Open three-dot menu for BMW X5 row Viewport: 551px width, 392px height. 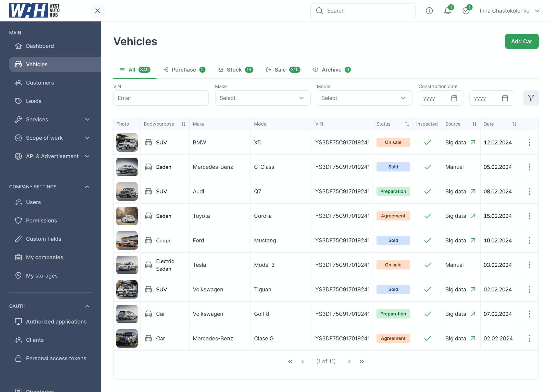(x=529, y=142)
